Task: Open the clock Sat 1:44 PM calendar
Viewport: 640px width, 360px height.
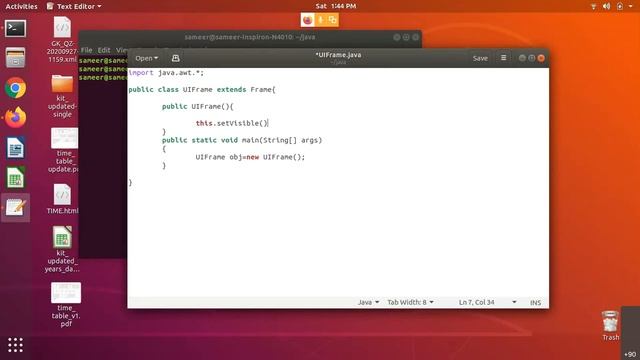Action: point(336,6)
